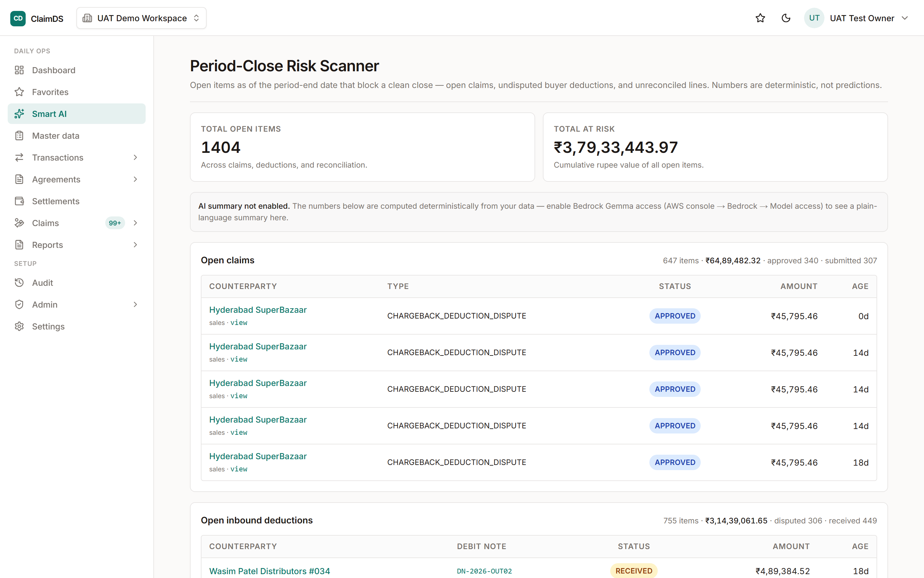Open the Settings text label in sidebar

(48, 326)
